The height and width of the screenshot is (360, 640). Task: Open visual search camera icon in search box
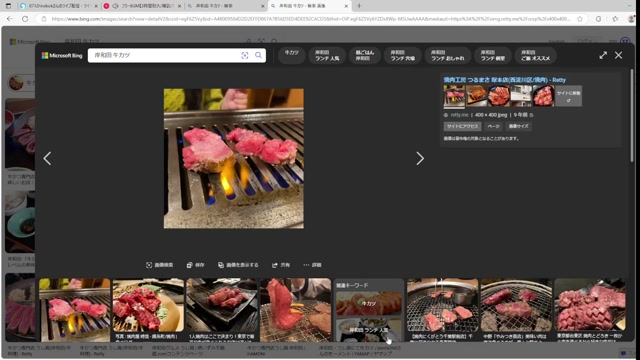pos(244,56)
